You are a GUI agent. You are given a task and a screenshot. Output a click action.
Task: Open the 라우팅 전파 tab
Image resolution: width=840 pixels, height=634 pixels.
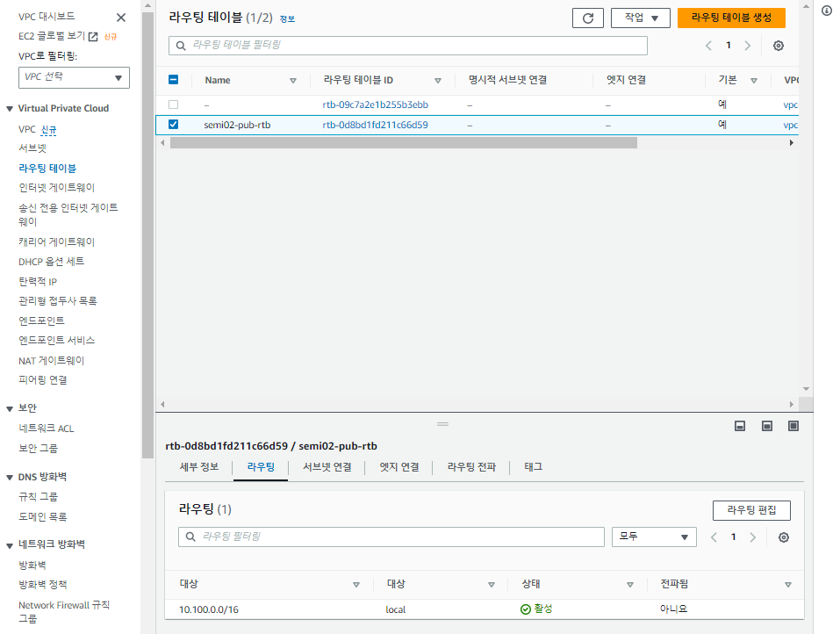tap(471, 467)
